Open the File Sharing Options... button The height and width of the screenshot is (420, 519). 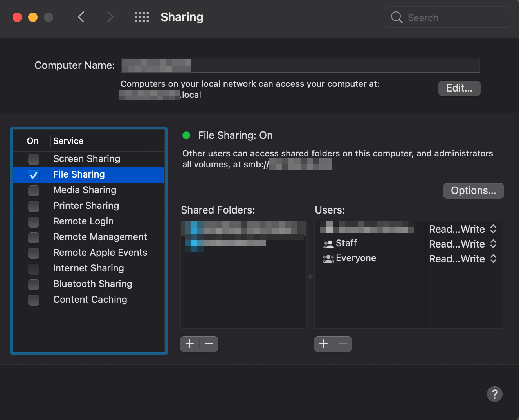[x=473, y=191]
